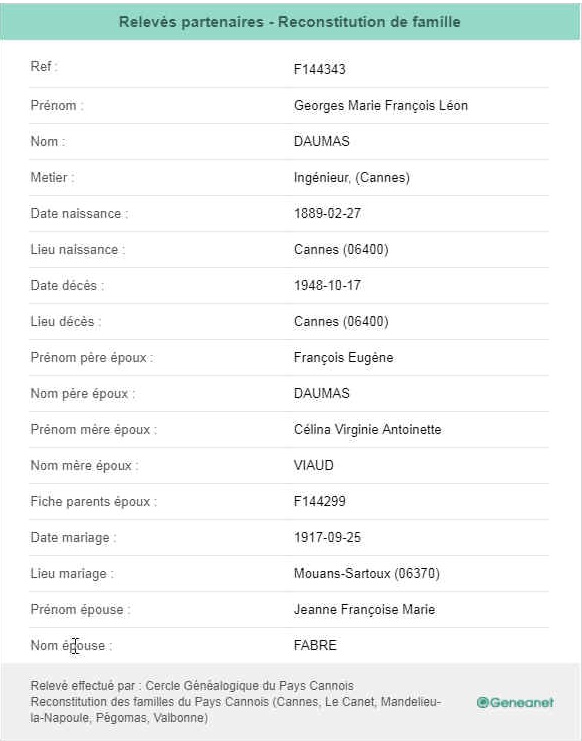Click the Cercle Généalogique du Pays Cannois credit
Image resolution: width=582 pixels, height=741 pixels.
coord(249,686)
